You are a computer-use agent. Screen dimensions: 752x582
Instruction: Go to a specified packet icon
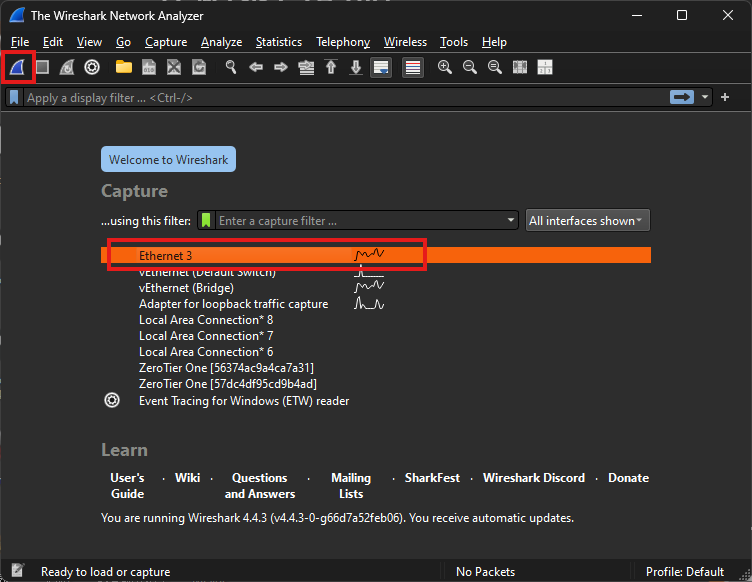306,68
